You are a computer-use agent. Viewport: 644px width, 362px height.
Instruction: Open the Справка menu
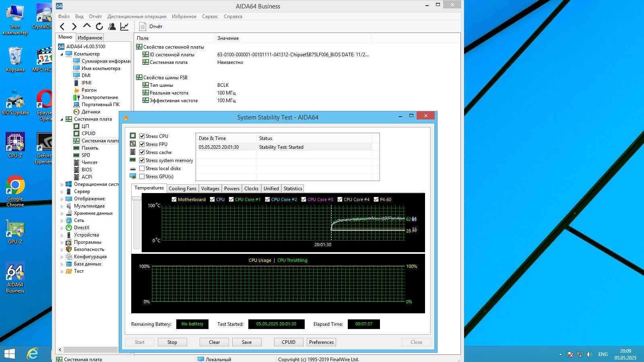coord(233,16)
